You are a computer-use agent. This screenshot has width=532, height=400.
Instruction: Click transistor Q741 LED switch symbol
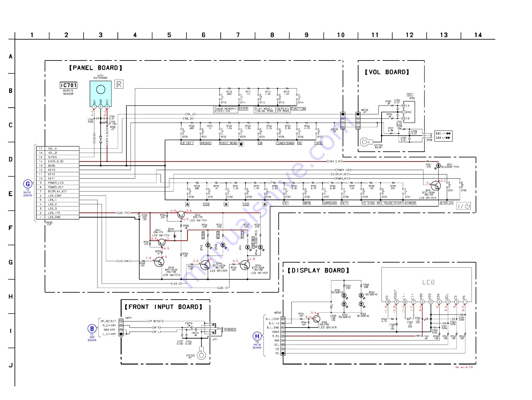[162, 243]
